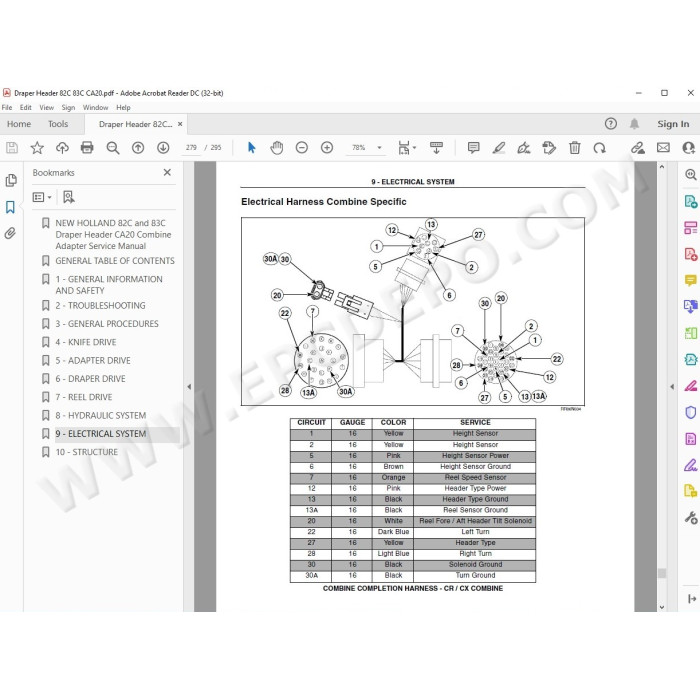
Task: Zoom out with minus circle icon
Action: [302, 147]
